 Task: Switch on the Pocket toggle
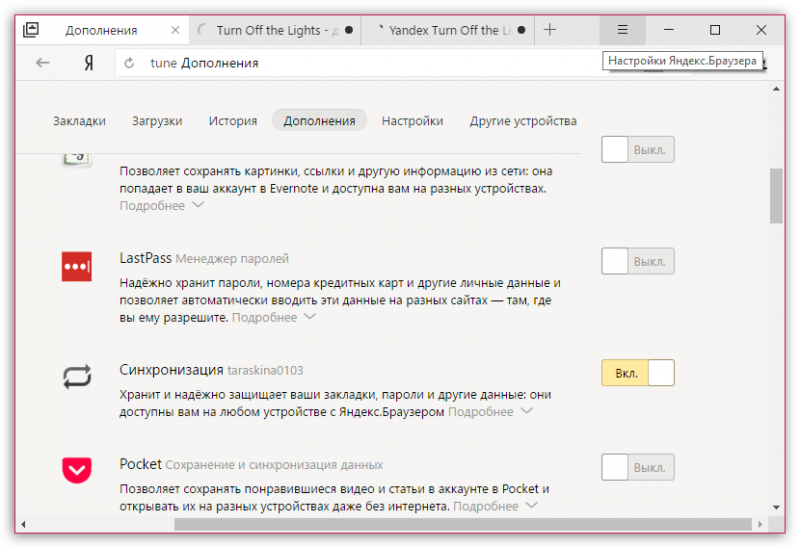[638, 467]
